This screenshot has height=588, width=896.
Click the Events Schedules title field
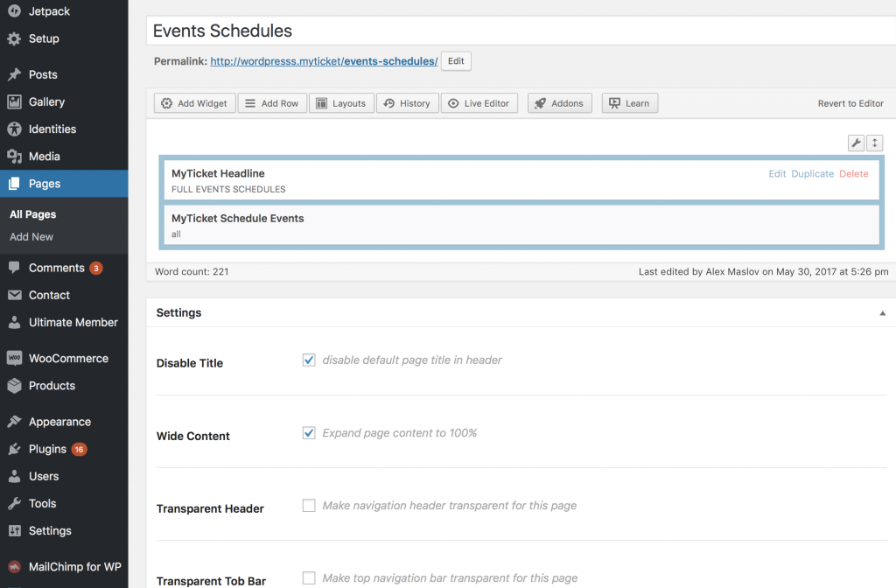coord(521,31)
